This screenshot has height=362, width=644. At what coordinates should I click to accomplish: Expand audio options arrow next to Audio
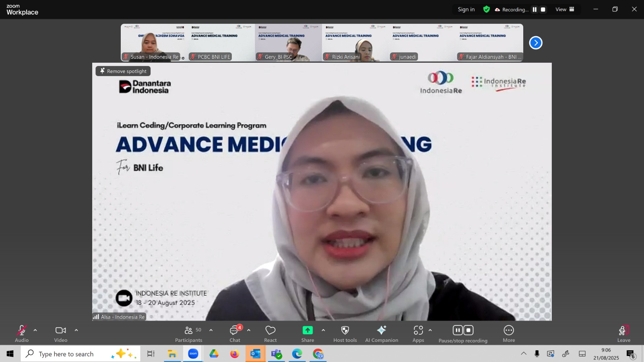(35, 330)
